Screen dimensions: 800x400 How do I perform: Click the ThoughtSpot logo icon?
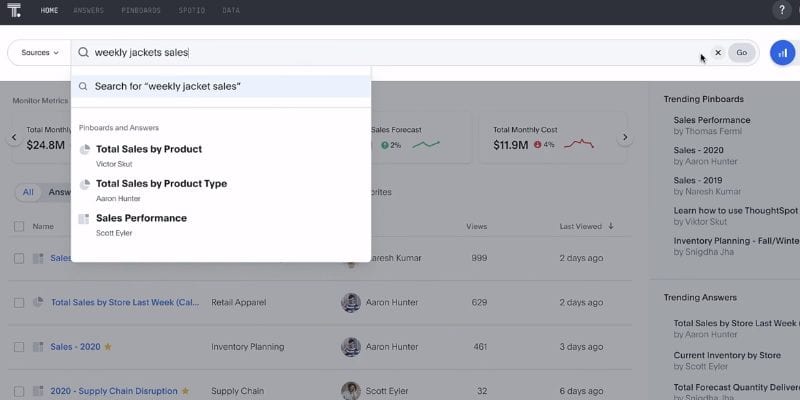(14, 10)
